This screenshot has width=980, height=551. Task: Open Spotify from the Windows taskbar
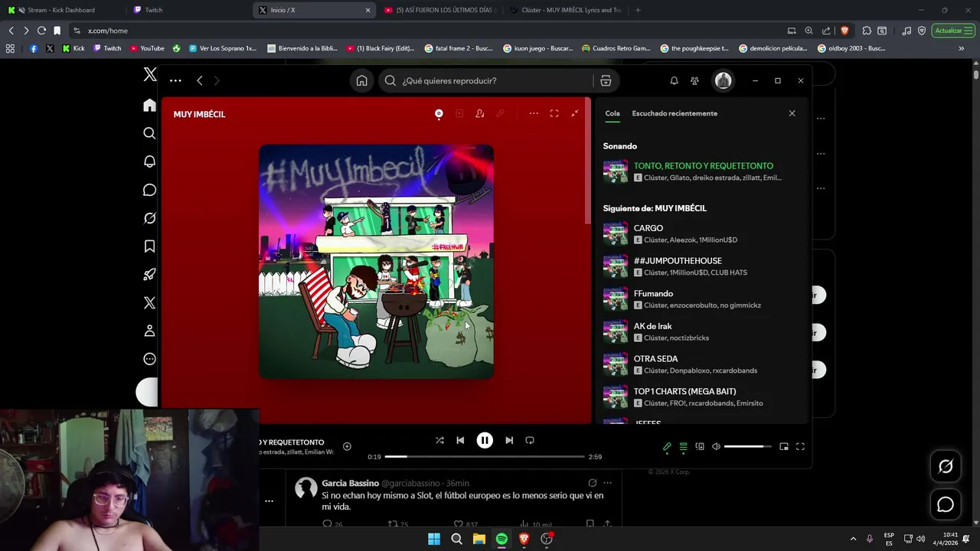point(501,539)
